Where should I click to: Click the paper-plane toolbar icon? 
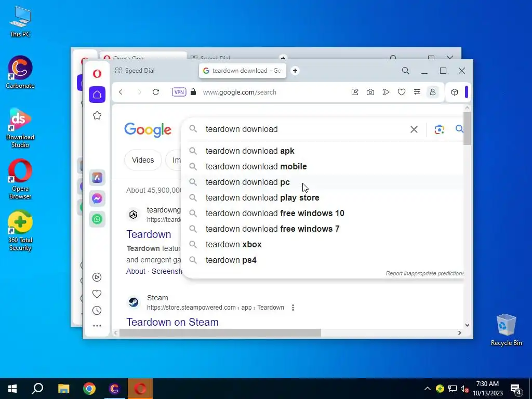[x=386, y=92]
